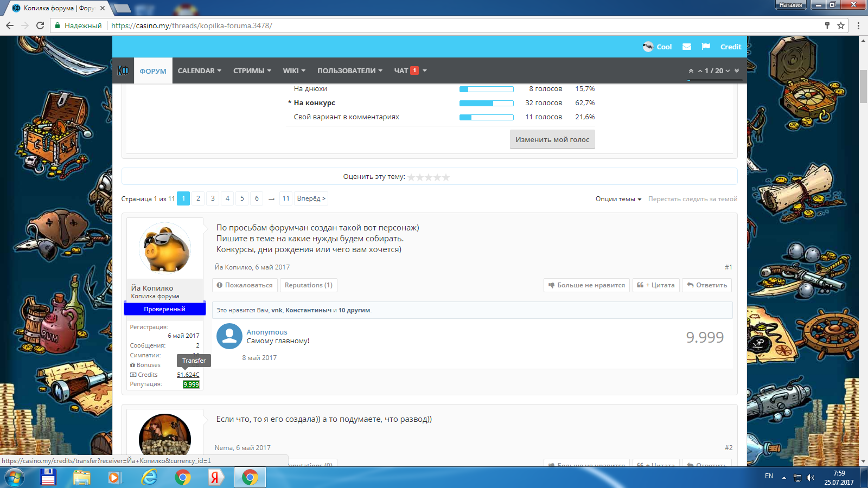868x488 pixels.
Task: Go back to the previous browser page
Action: click(10, 25)
